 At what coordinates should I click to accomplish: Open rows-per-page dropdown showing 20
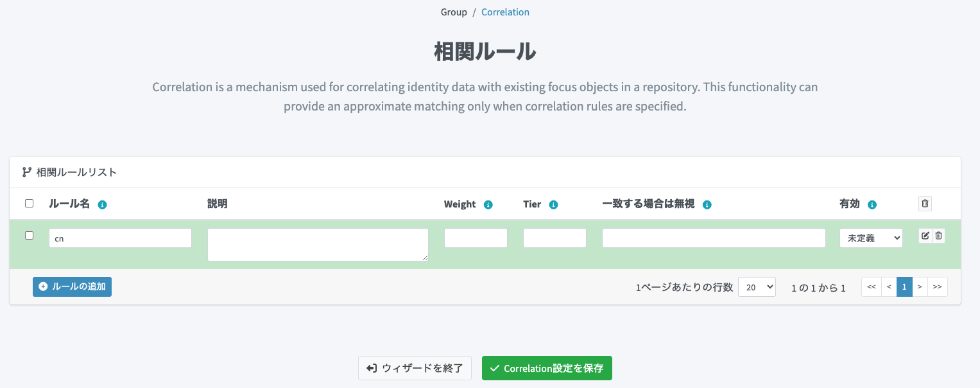tap(757, 287)
